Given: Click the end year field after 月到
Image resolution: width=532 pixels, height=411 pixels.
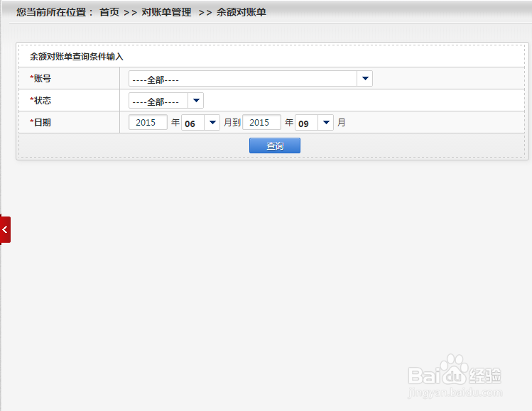Looking at the screenshot, I should click(x=261, y=122).
